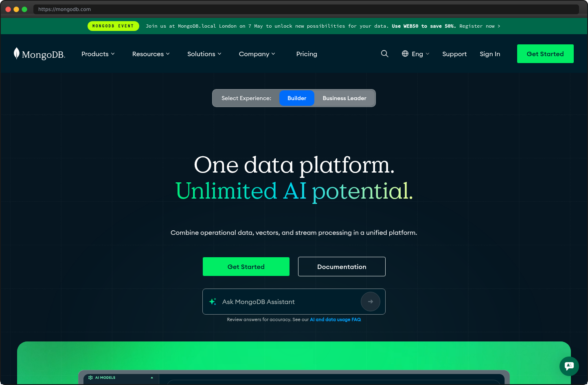Expand the Company dropdown
Viewport: 588px width, 385px height.
pyautogui.click(x=257, y=54)
